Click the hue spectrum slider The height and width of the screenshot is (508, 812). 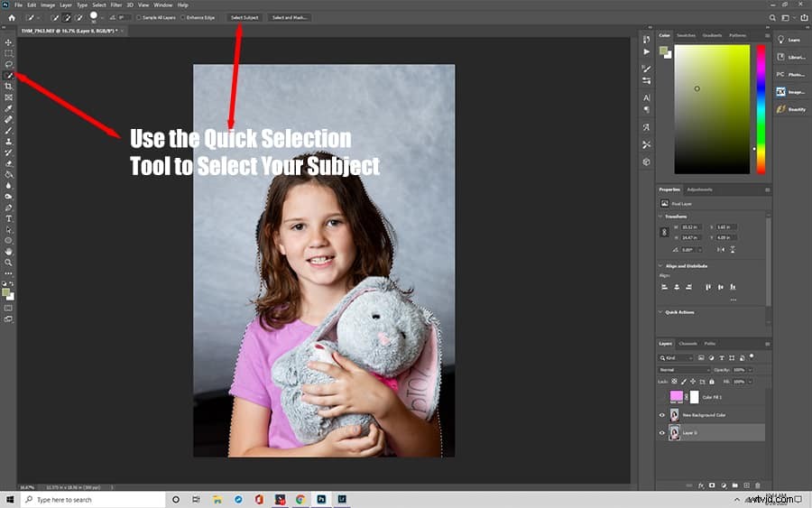point(761,109)
